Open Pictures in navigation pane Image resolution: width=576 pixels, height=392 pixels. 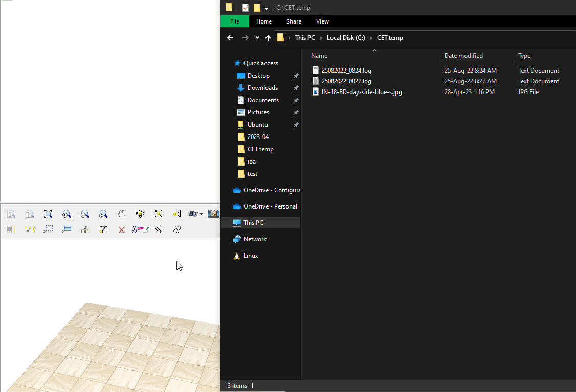[258, 112]
